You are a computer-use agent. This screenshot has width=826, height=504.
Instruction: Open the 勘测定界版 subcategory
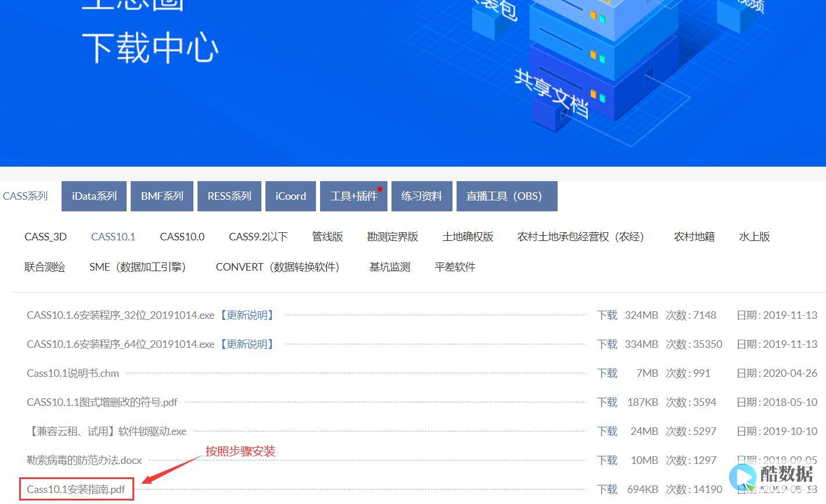click(x=393, y=237)
